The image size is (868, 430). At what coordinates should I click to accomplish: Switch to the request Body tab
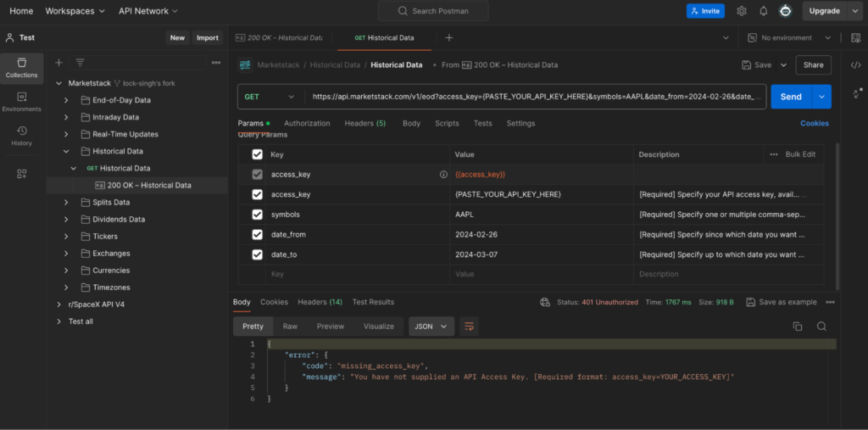(411, 124)
